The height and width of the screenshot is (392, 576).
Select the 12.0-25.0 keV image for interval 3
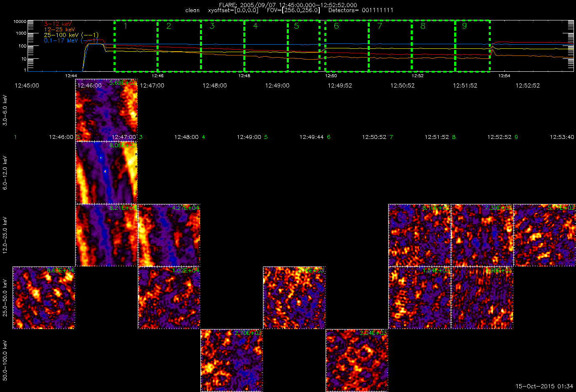pyautogui.click(x=169, y=235)
